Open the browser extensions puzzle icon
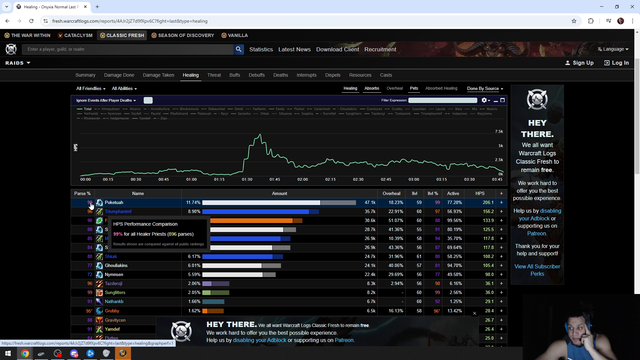This screenshot has height=360, width=640. click(591, 21)
